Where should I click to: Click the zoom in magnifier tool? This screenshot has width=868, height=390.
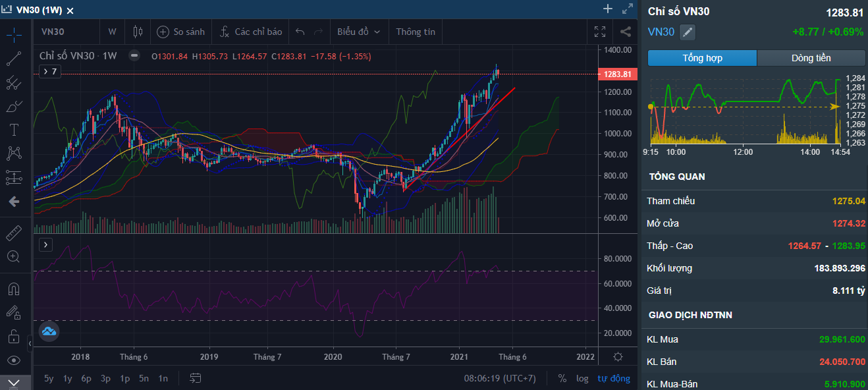(14, 257)
